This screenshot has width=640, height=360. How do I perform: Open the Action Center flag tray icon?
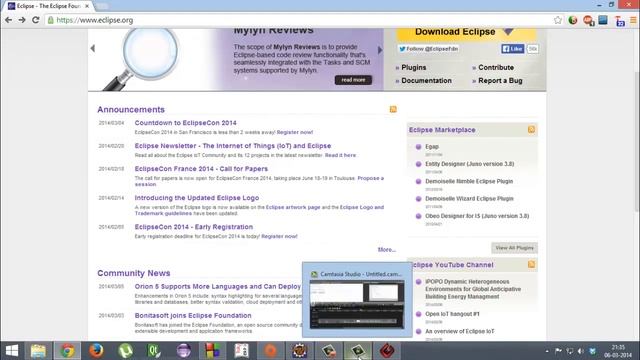click(558, 351)
